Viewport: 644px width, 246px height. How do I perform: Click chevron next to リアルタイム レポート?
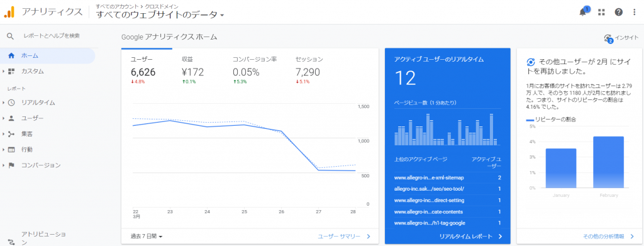500,236
